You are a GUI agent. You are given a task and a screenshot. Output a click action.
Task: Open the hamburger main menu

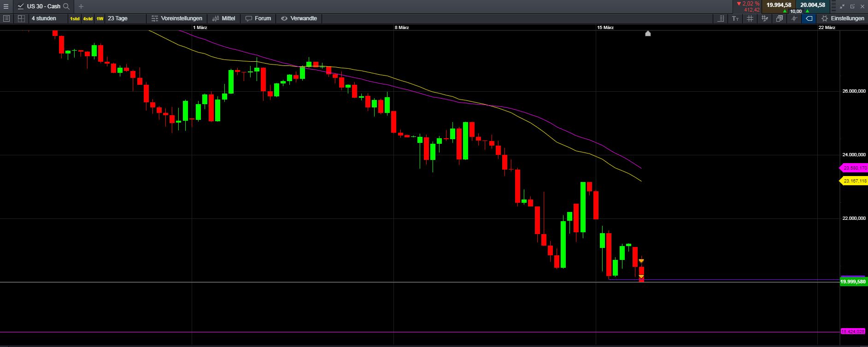click(6, 6)
